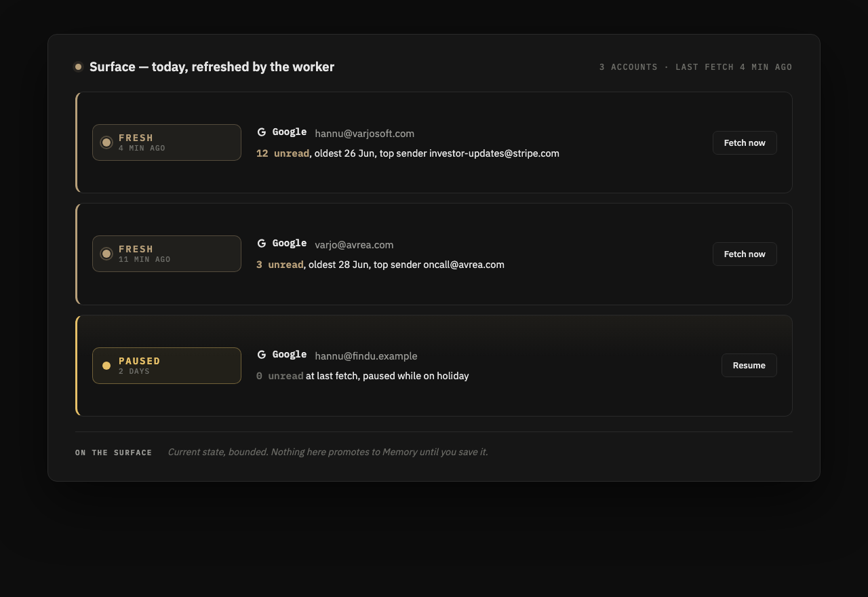The image size is (868, 597).
Task: Click the "3 unread" count
Action: coord(279,265)
